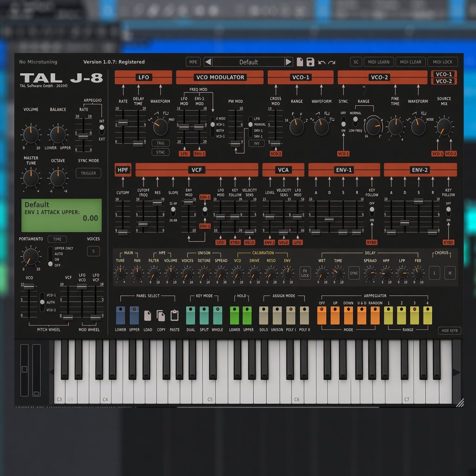
Task: Toggle VCF ENV-1/ENV-2 mod source switch
Action: click(x=205, y=212)
